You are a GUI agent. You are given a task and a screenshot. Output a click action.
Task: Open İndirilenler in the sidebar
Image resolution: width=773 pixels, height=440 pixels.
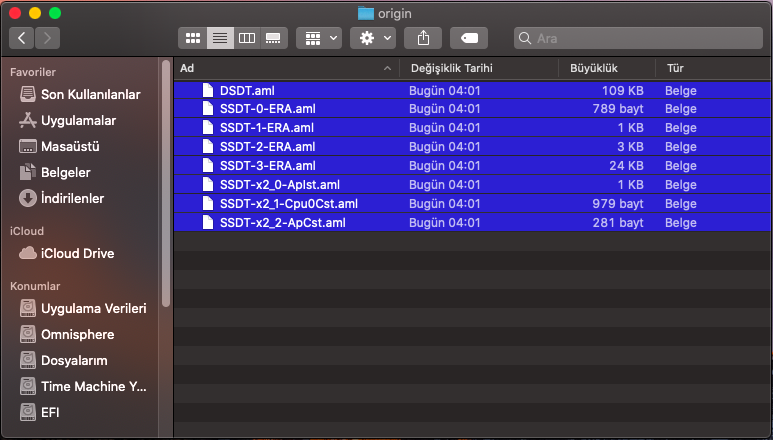pyautogui.click(x=72, y=198)
